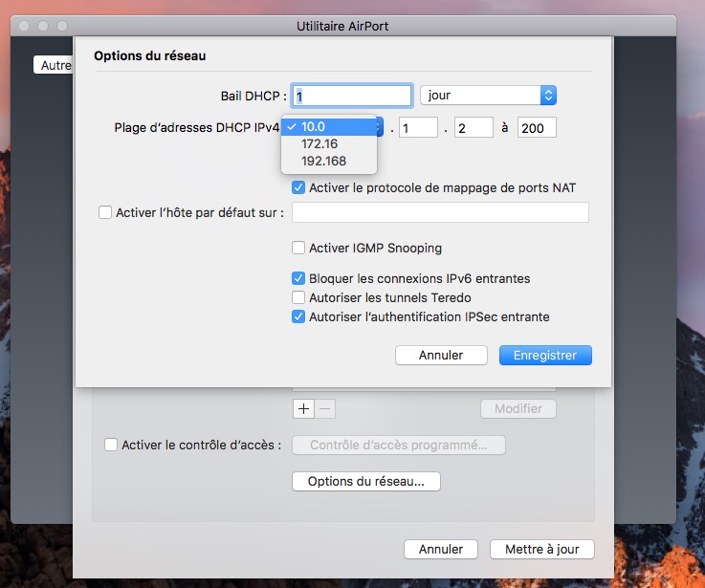Image resolution: width=705 pixels, height=588 pixels.
Task: Toggle 'Activer le protocole de mappage de ports NAT'
Action: point(298,187)
